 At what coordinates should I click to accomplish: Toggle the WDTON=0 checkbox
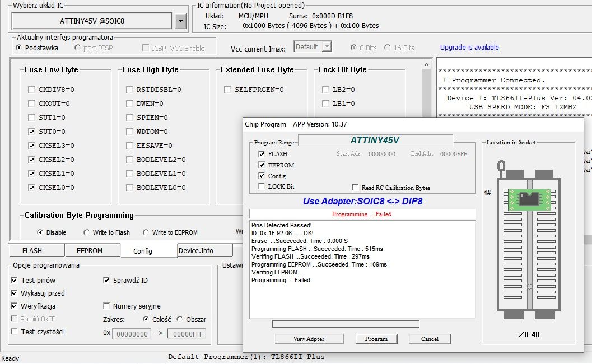(129, 132)
